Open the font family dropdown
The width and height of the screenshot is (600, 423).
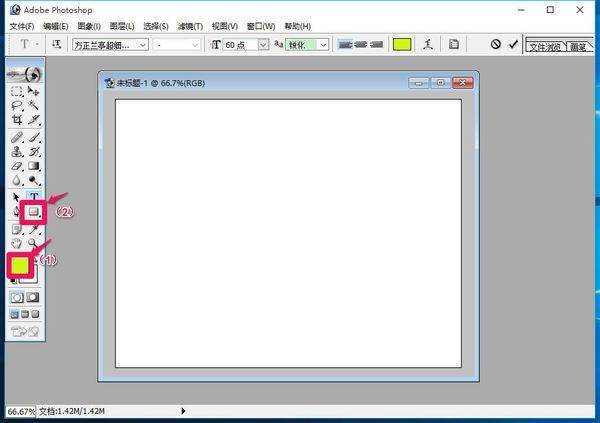point(143,45)
